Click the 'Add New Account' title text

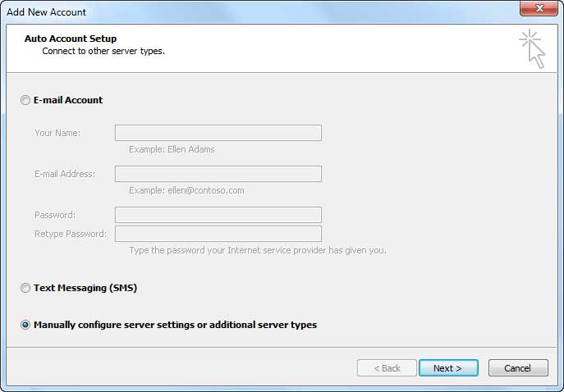click(x=47, y=12)
